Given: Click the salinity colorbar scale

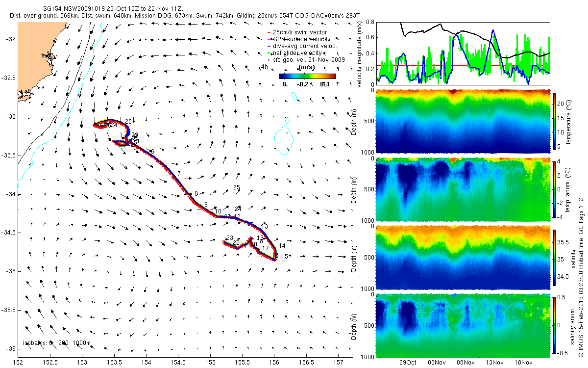Looking at the screenshot, I should [x=555, y=257].
